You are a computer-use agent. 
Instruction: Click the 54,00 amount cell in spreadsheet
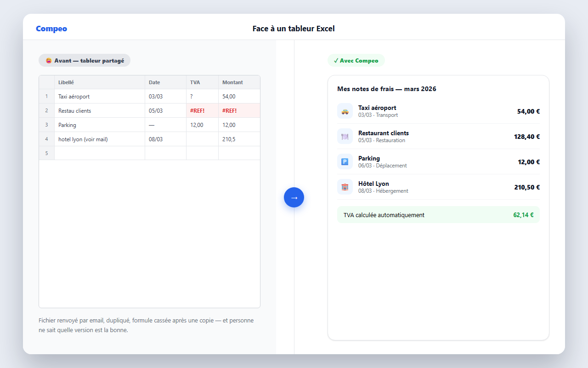coord(239,97)
